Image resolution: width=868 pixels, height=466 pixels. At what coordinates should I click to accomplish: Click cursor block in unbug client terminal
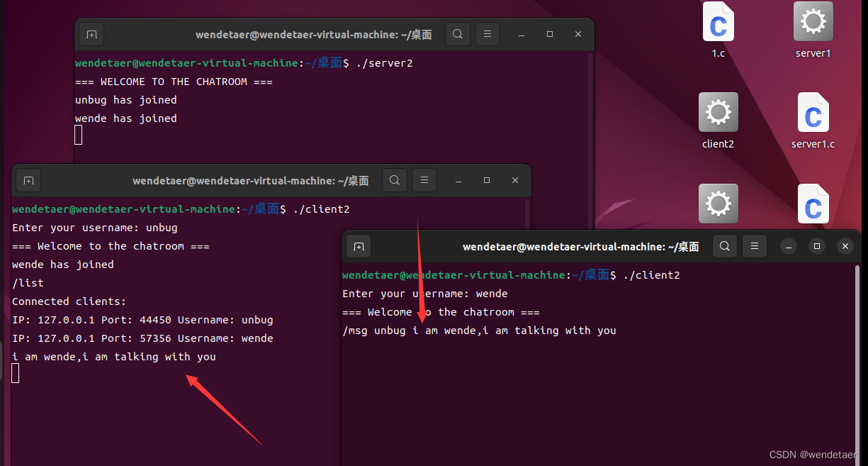click(x=16, y=373)
